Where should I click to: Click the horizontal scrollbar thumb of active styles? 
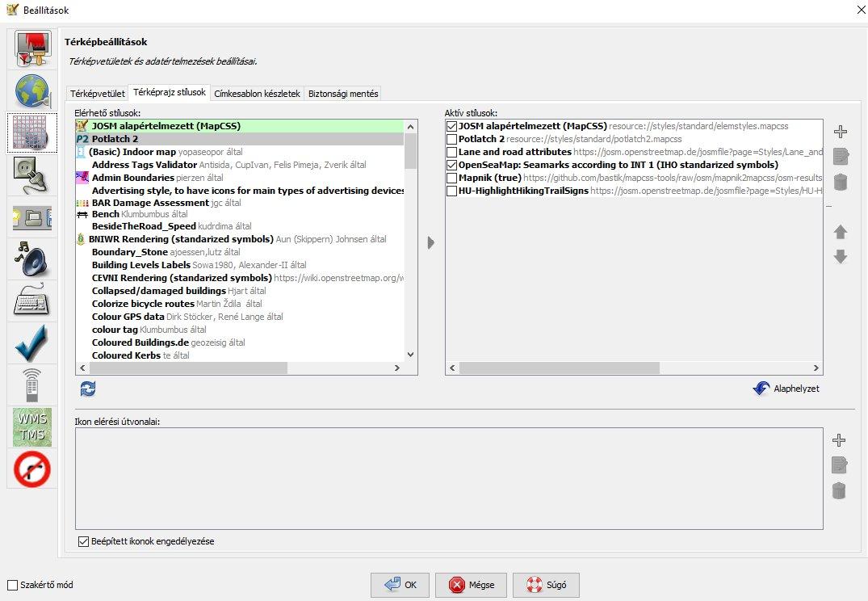(559, 368)
